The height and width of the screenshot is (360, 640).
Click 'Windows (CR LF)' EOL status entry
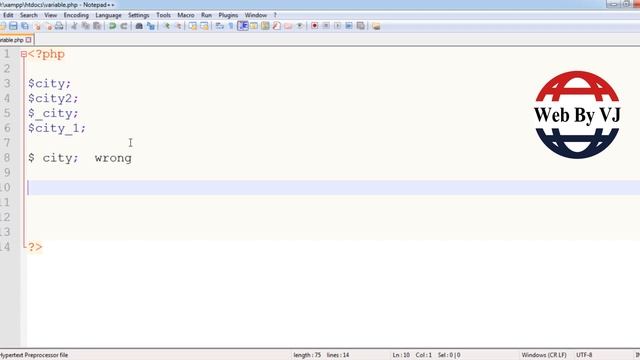point(544,355)
